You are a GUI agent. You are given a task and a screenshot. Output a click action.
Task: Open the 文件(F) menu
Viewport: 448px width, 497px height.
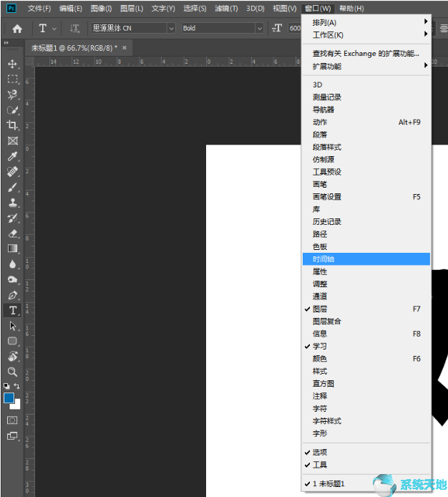39,9
